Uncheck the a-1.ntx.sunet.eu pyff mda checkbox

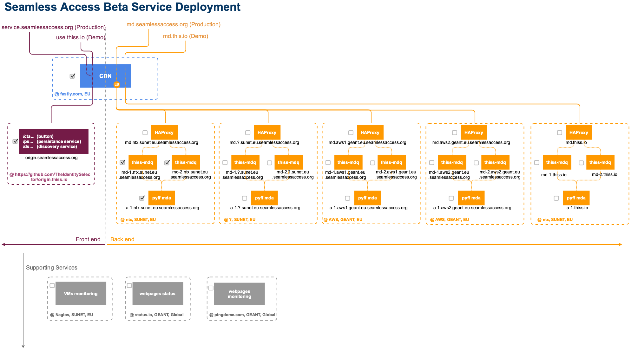142,198
